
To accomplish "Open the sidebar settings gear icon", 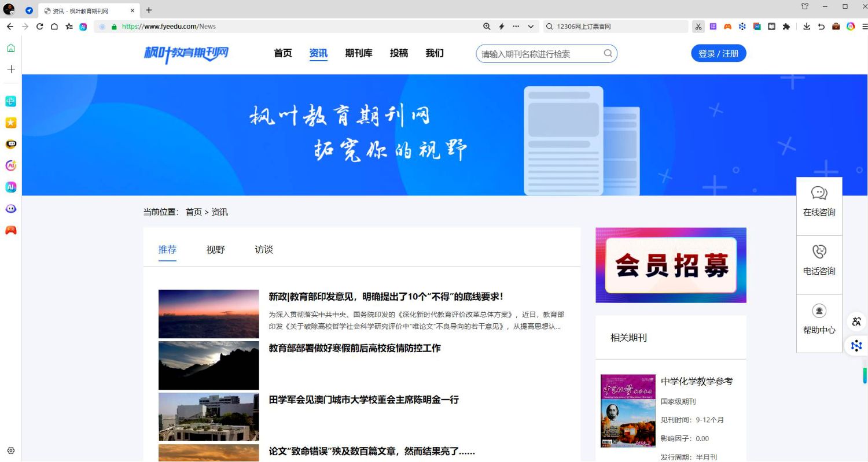I will point(11,450).
